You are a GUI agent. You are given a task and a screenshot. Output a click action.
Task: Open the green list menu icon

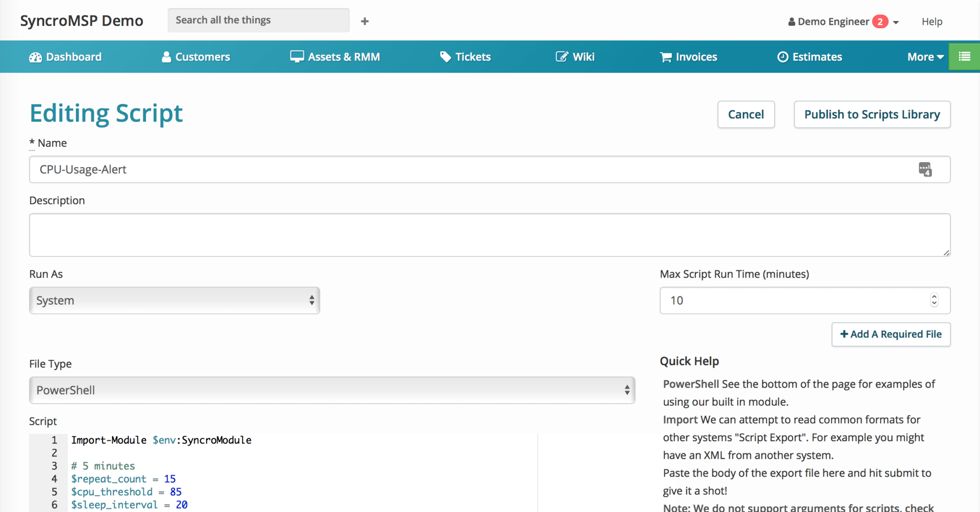pos(964,56)
